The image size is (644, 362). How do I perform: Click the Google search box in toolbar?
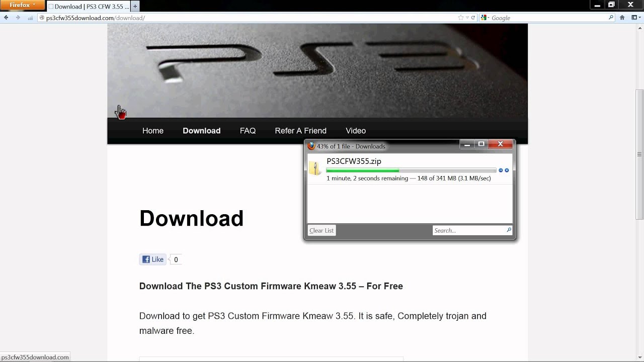pyautogui.click(x=548, y=18)
